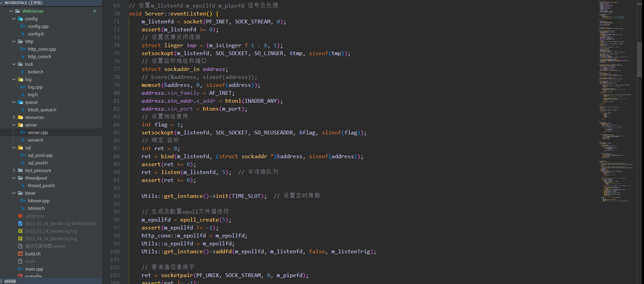Click epoll_create call on line 96
The image size is (644, 284).
[x=199, y=220]
